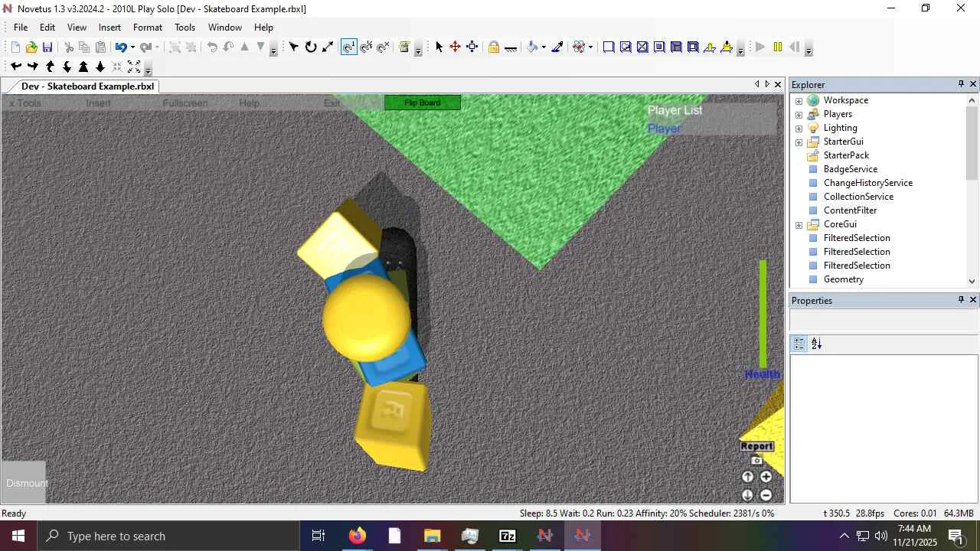
Task: Select the rotate tool circular arrow
Action: click(311, 47)
